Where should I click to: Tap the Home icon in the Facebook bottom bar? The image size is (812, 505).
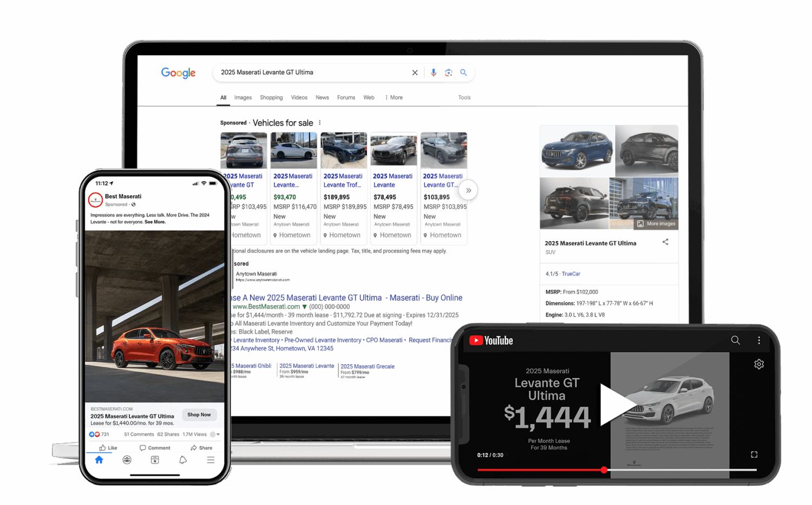click(x=99, y=460)
